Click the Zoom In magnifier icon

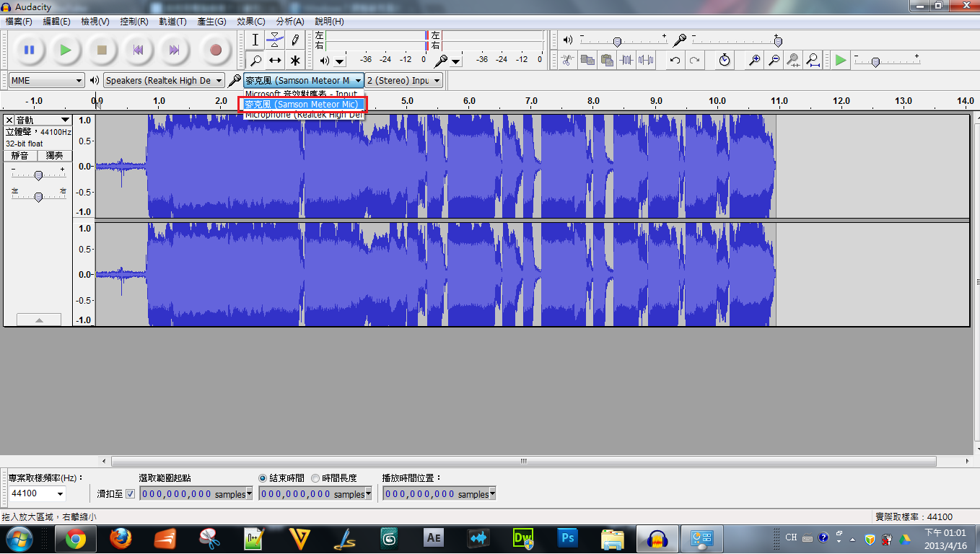click(x=754, y=61)
